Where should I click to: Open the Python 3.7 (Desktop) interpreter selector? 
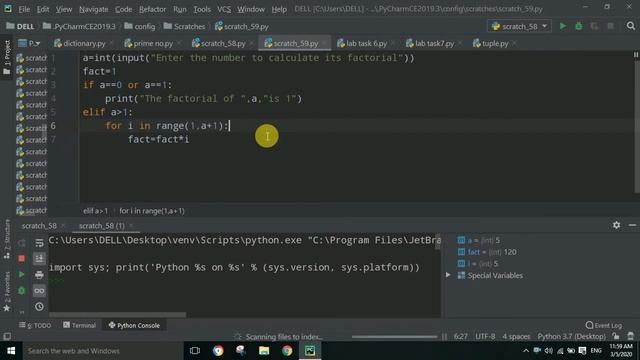571,336
